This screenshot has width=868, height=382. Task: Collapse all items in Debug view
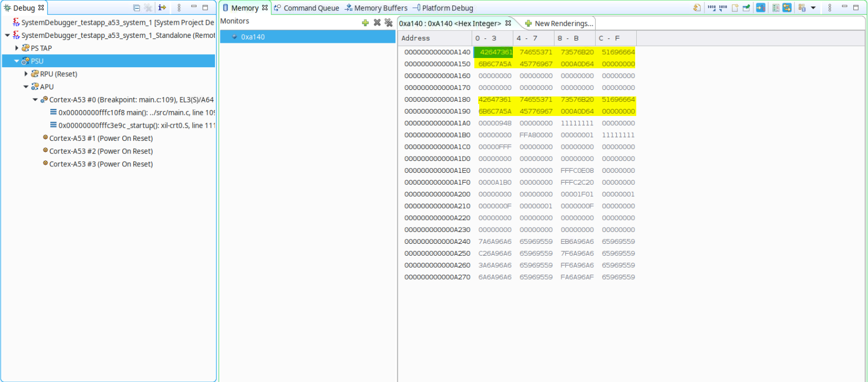136,8
